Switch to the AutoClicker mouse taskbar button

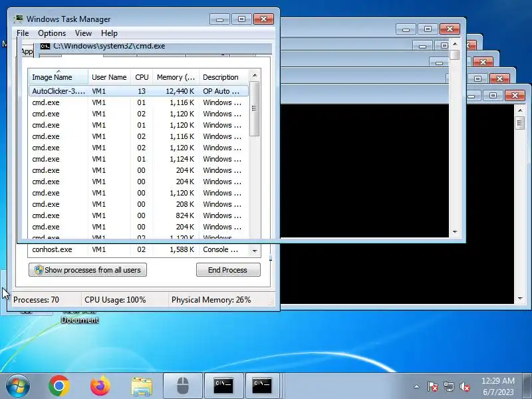(x=183, y=386)
